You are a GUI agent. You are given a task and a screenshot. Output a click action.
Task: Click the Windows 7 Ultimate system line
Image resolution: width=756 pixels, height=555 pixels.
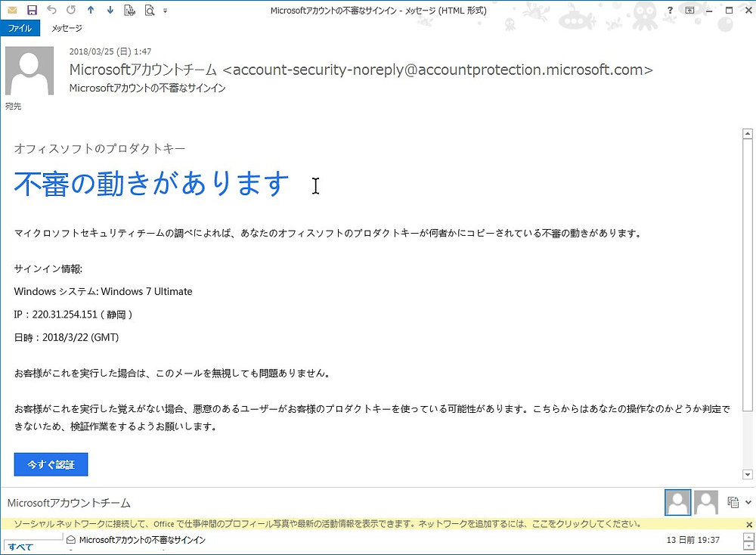click(103, 291)
